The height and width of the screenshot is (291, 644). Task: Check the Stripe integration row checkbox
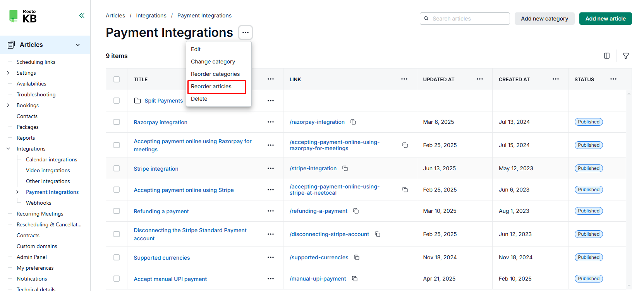tap(117, 168)
